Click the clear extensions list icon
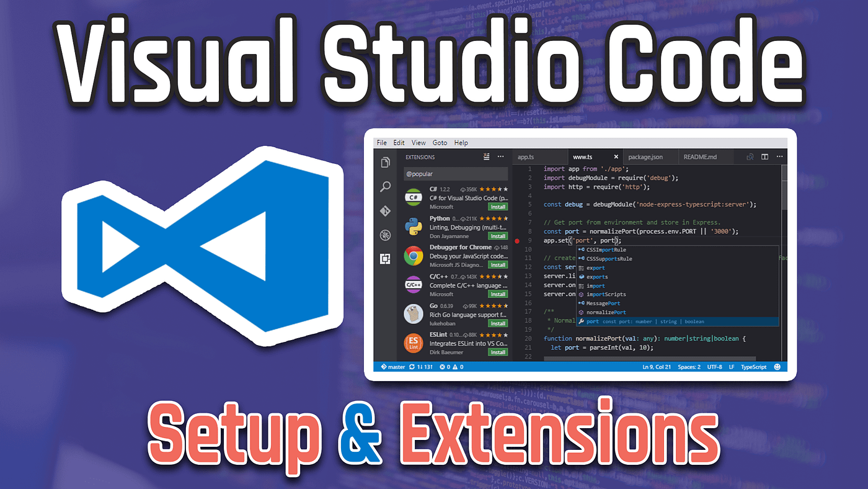The image size is (868, 489). 487,157
